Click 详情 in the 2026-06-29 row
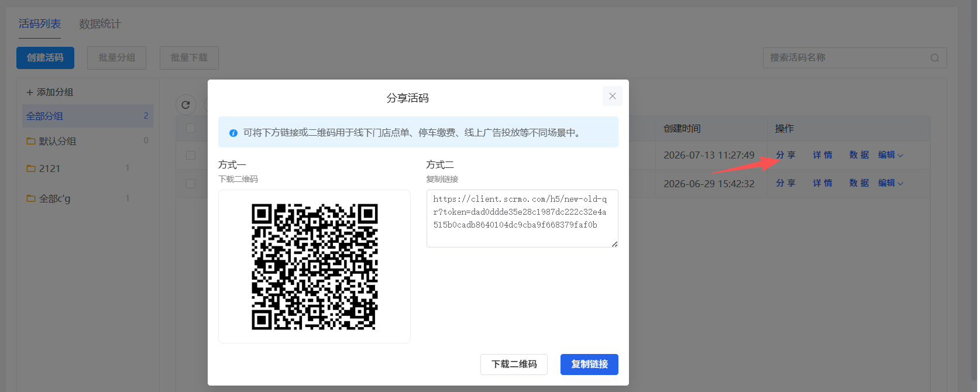Viewport: 980px width, 392px height. point(822,183)
